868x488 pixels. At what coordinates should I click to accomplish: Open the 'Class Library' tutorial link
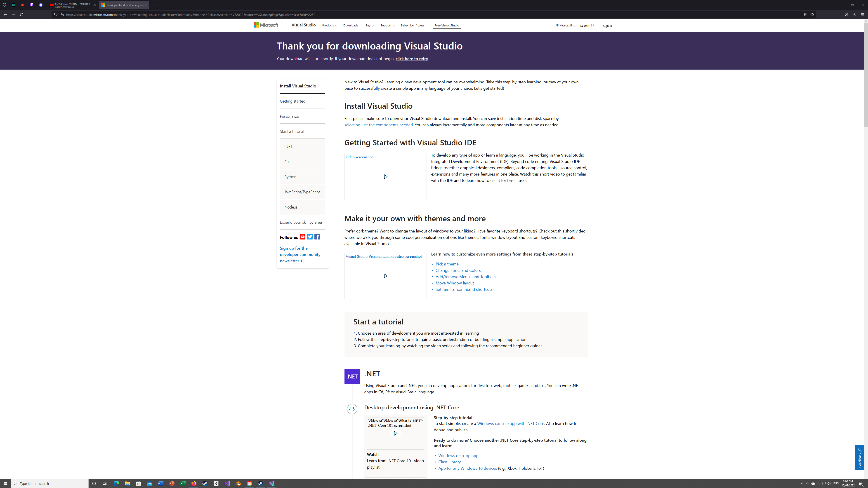449,462
